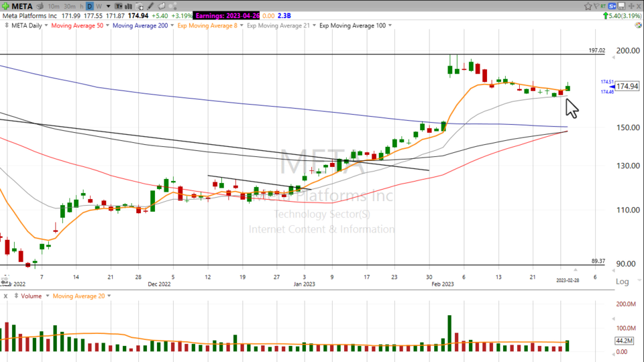Expand the timeframe dropdown arrow after W

click(x=108, y=6)
